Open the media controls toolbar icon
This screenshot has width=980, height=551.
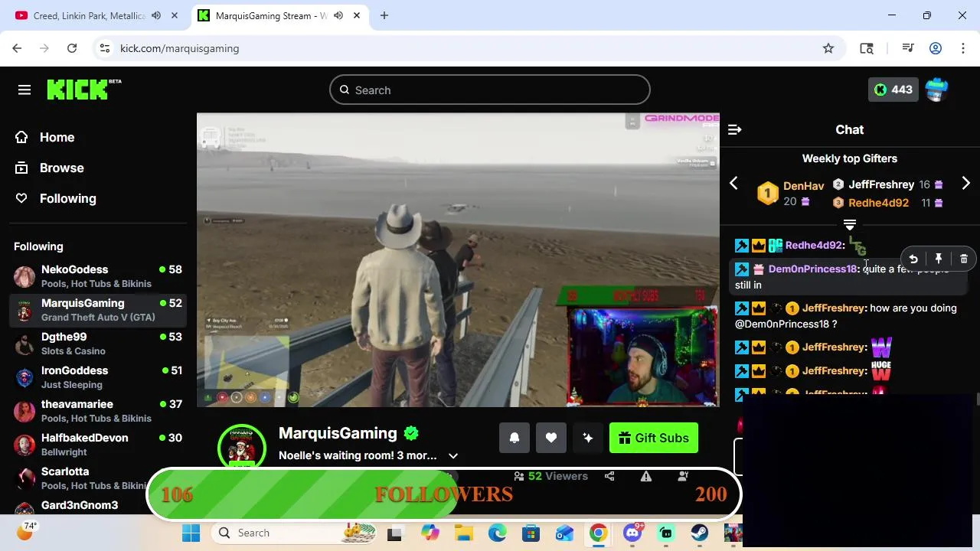tap(908, 48)
